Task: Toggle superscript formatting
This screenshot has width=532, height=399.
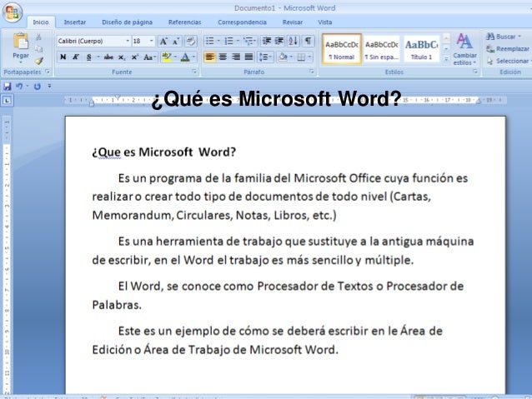Action: point(135,57)
